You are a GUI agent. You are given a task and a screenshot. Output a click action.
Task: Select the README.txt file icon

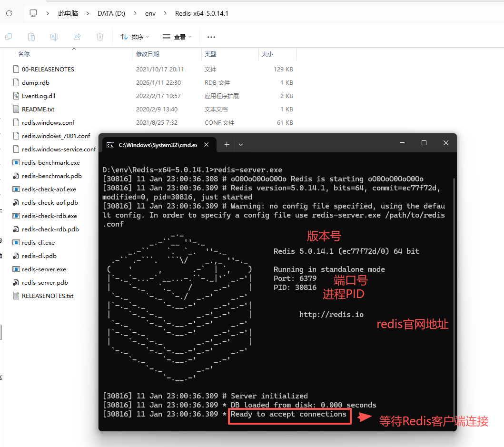pyautogui.click(x=16, y=109)
